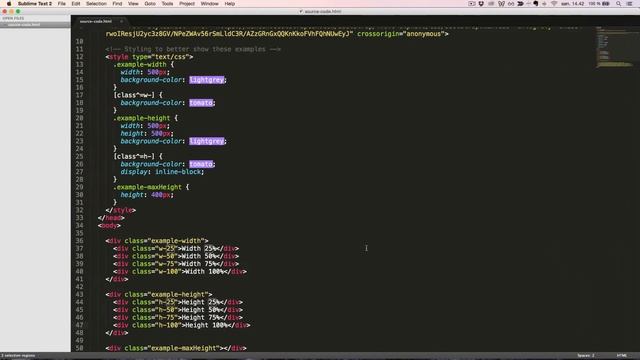This screenshot has height=360, width=640.
Task: Click the screen recording menu bar icon
Action: click(471, 4)
